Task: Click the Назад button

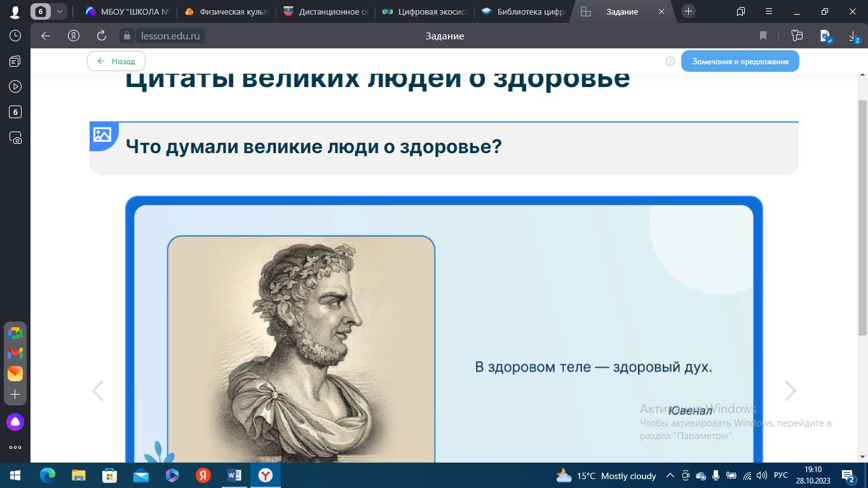Action: click(x=116, y=62)
